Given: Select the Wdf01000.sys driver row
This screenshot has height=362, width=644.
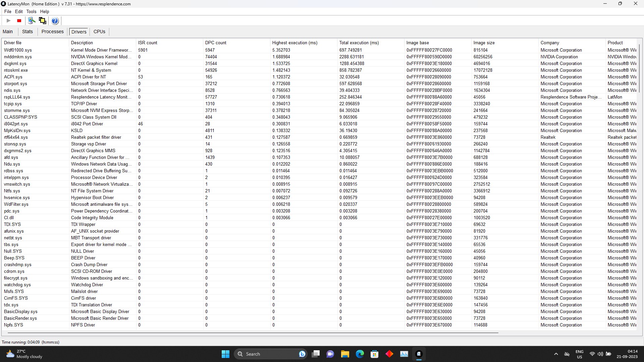Looking at the screenshot, I should tap(319, 50).
